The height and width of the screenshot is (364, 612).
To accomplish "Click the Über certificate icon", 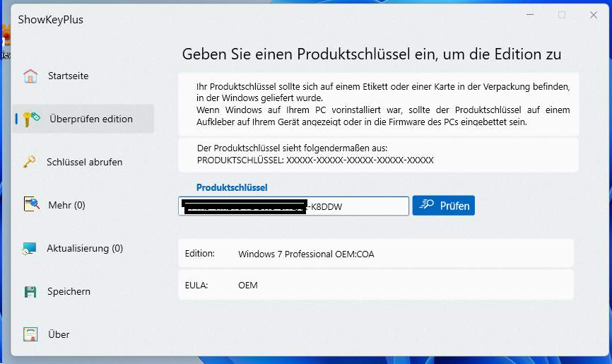I will [x=30, y=334].
